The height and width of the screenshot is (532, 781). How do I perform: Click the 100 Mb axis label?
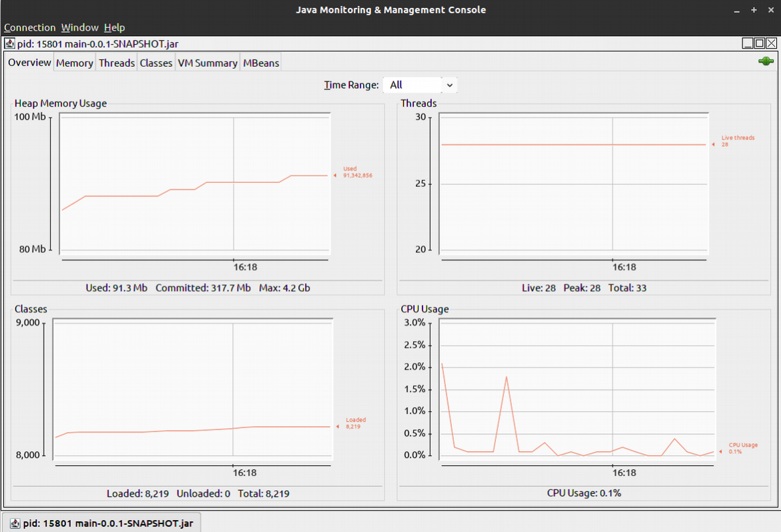[x=30, y=117]
